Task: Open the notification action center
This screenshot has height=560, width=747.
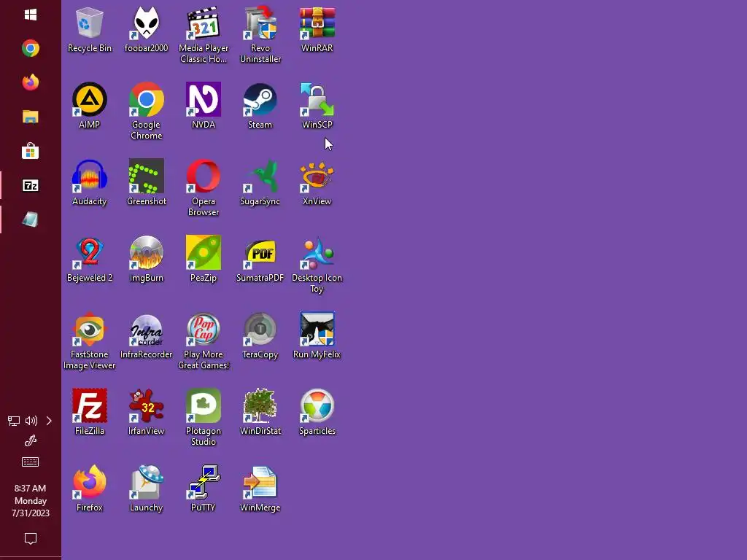Action: (31, 539)
